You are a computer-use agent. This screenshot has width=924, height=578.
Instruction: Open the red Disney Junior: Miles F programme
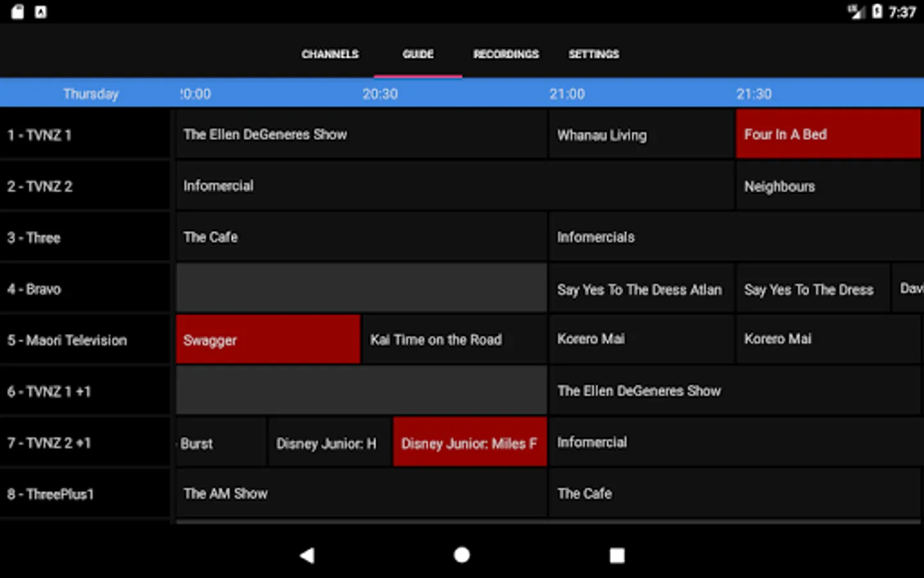pyautogui.click(x=470, y=442)
